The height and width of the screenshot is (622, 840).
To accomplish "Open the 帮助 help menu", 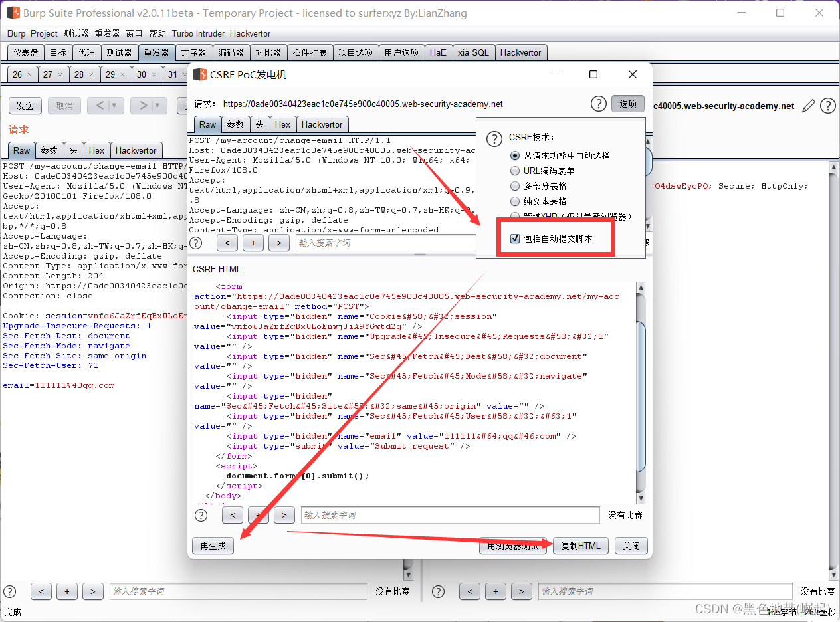I will click(157, 33).
